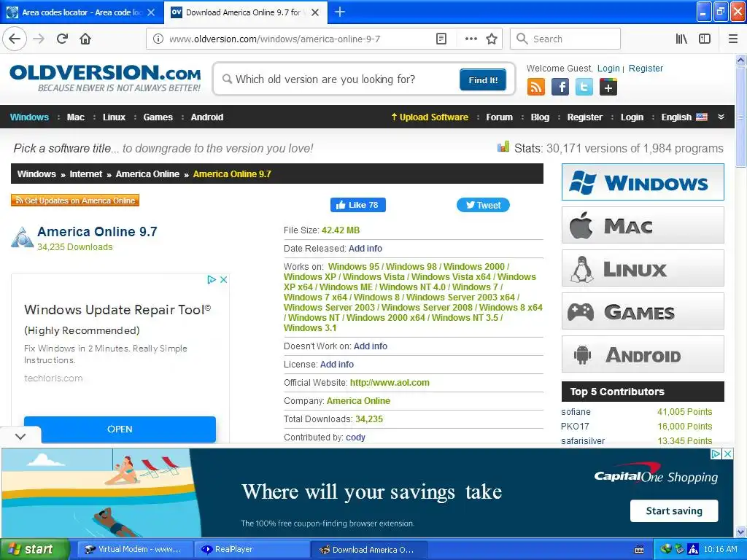Viewport: 747px width, 560px height.
Task: Click Upload Software link
Action: pyautogui.click(x=430, y=117)
